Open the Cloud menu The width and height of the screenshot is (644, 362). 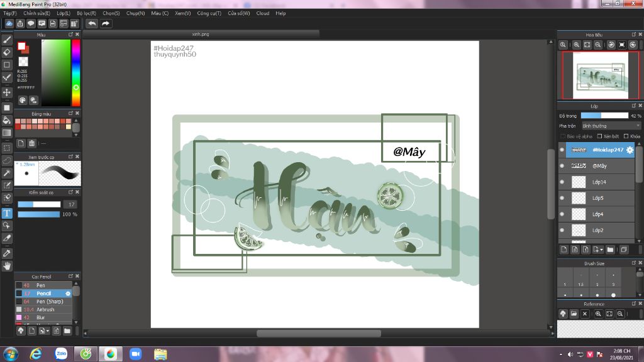tap(262, 13)
